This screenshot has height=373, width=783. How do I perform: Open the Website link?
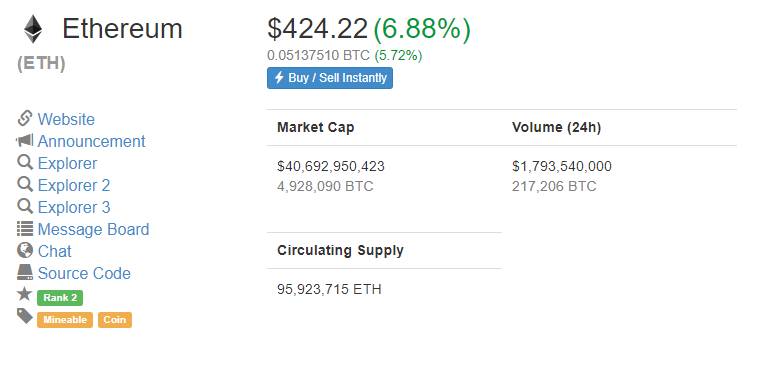tap(66, 119)
